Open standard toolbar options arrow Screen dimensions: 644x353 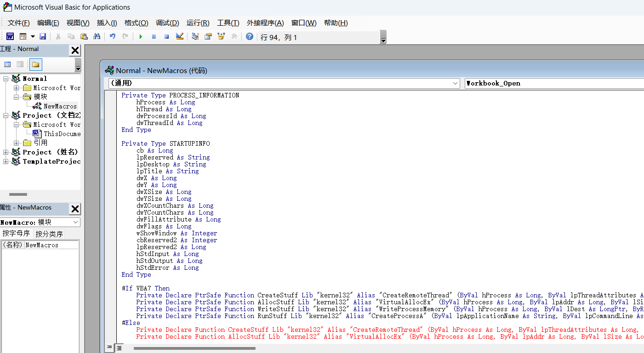(x=383, y=37)
